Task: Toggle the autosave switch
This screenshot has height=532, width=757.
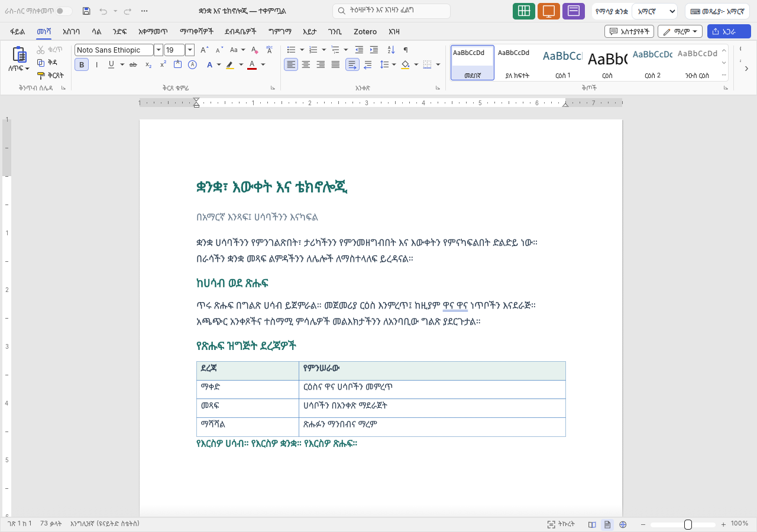Action: coord(64,11)
